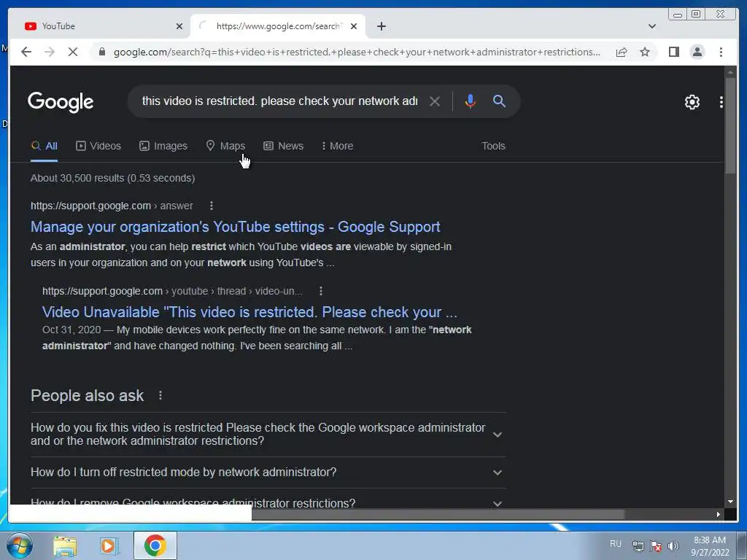This screenshot has width=747, height=560.
Task: Stop loading the page with the X button
Action: coord(73,52)
